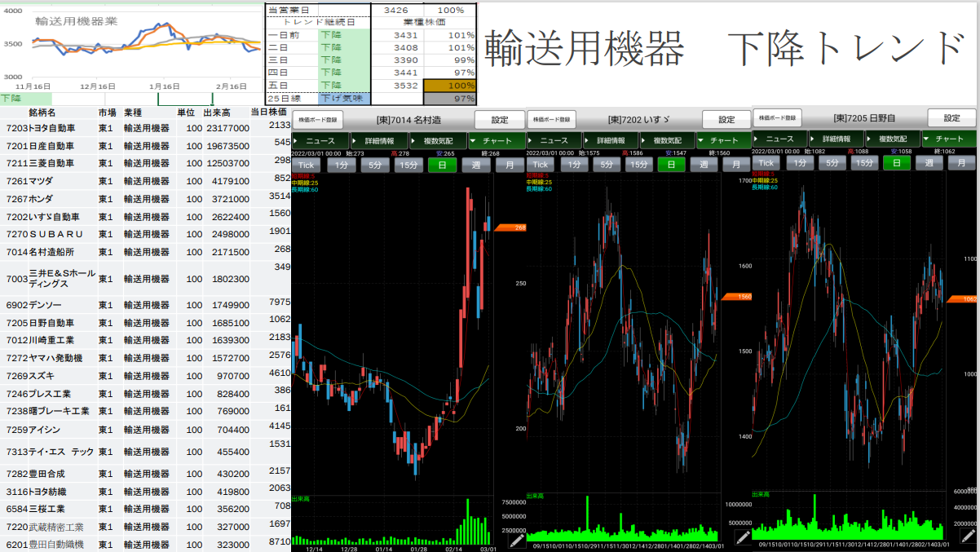Open 複数気配 tab in 7205 日野自 panel
Viewport: 980px width, 552px height.
click(893, 139)
